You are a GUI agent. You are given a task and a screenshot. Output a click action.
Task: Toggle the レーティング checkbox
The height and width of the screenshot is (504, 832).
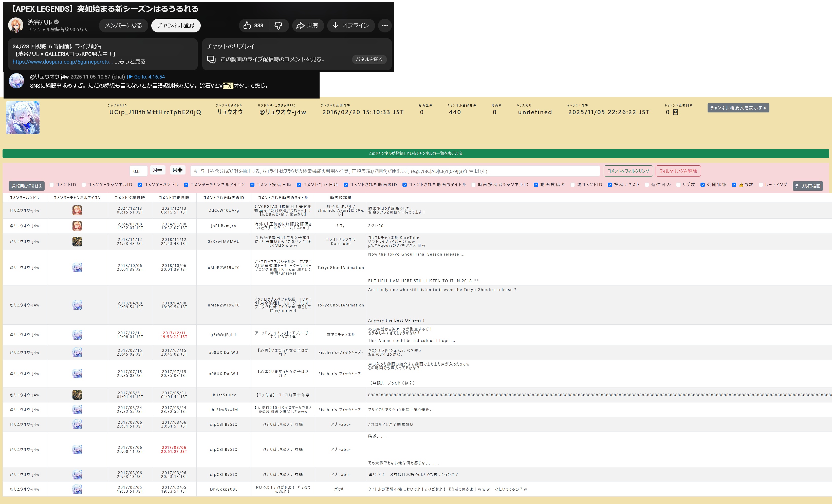point(761,185)
